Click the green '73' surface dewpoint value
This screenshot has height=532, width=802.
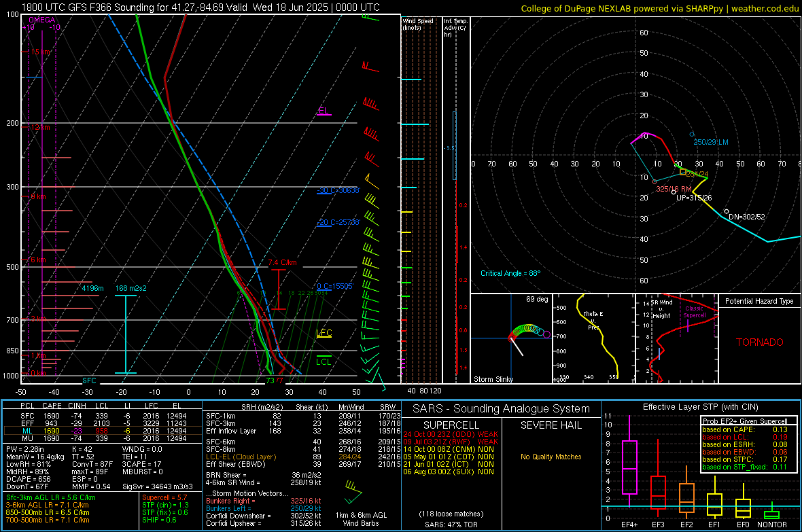point(270,380)
